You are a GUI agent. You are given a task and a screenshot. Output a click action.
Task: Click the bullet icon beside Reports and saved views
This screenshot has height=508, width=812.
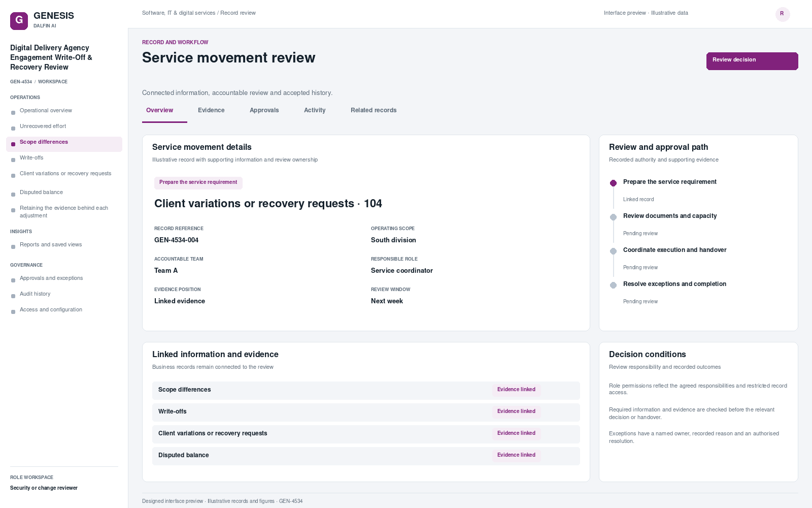point(13,247)
